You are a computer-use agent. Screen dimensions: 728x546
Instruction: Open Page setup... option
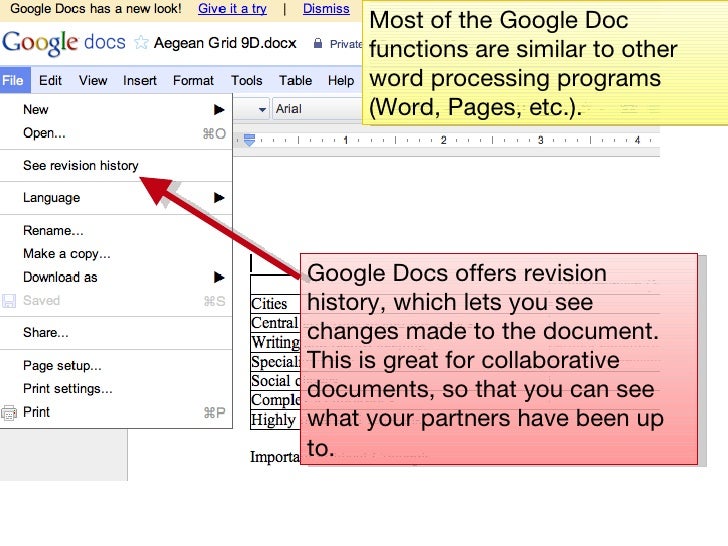coord(116,366)
